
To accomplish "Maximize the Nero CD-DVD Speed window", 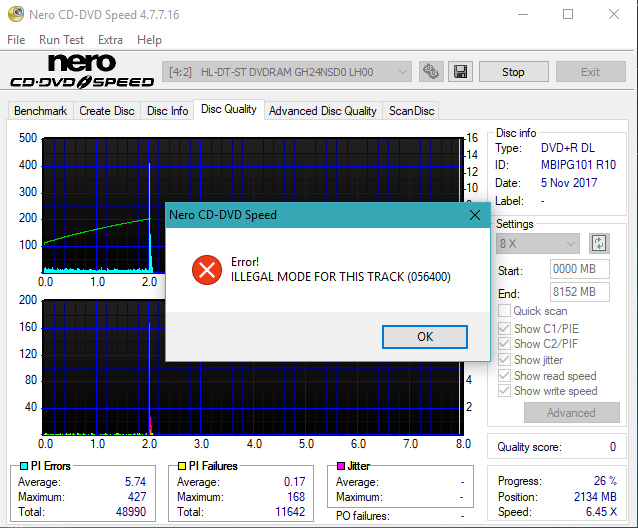I will [568, 14].
